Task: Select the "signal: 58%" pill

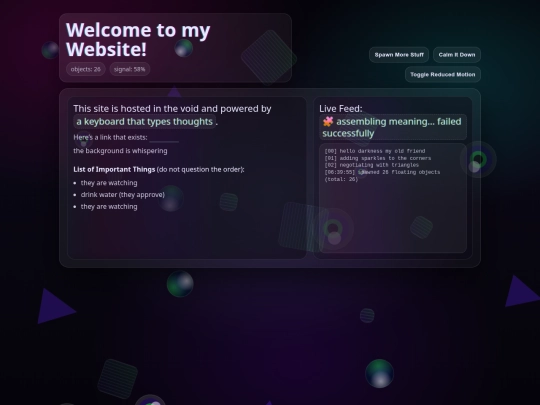Action: click(129, 69)
